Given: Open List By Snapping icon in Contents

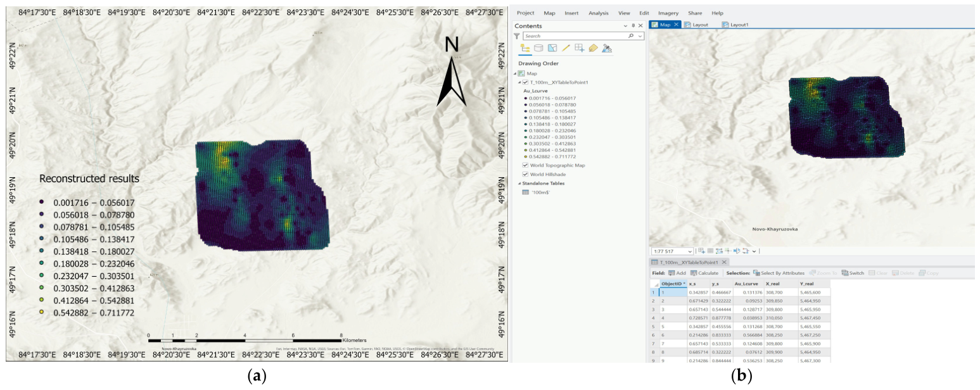Looking at the screenshot, I should pos(579,48).
